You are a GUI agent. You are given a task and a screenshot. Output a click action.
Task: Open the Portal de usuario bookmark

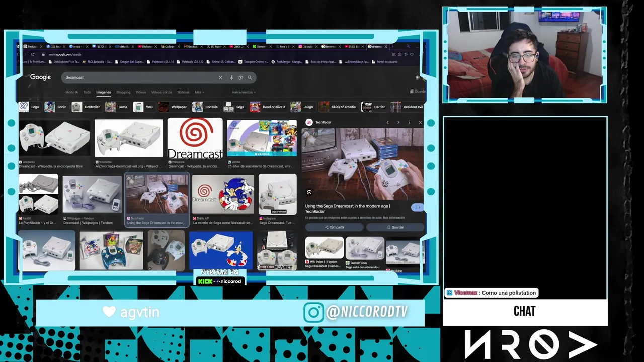tap(384, 62)
